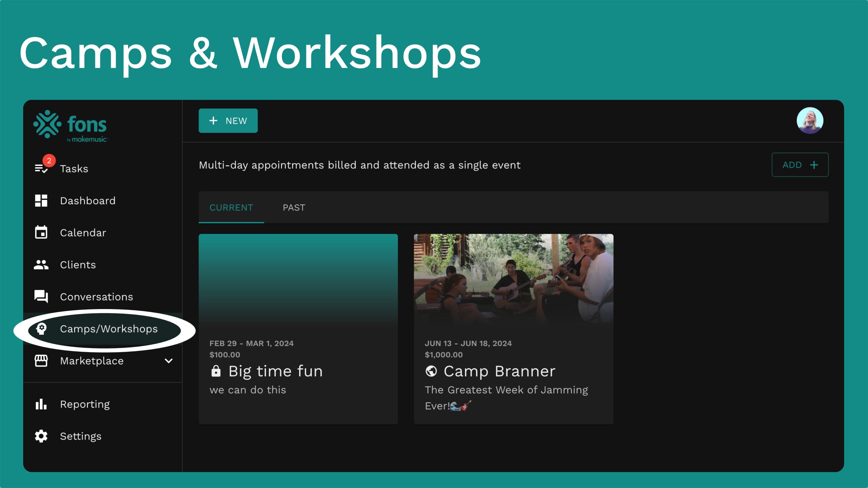Click the Marketplace storefront icon
The image size is (868, 488).
(41, 361)
